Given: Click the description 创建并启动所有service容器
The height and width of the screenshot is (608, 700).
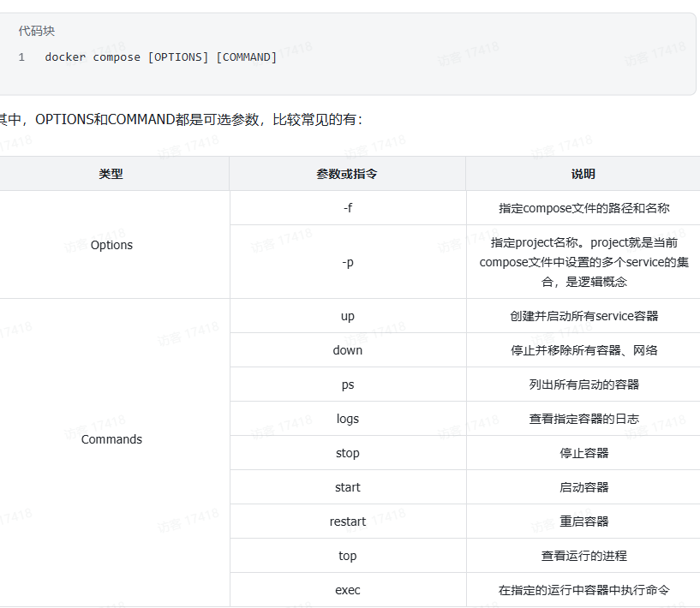Looking at the screenshot, I should [x=582, y=315].
